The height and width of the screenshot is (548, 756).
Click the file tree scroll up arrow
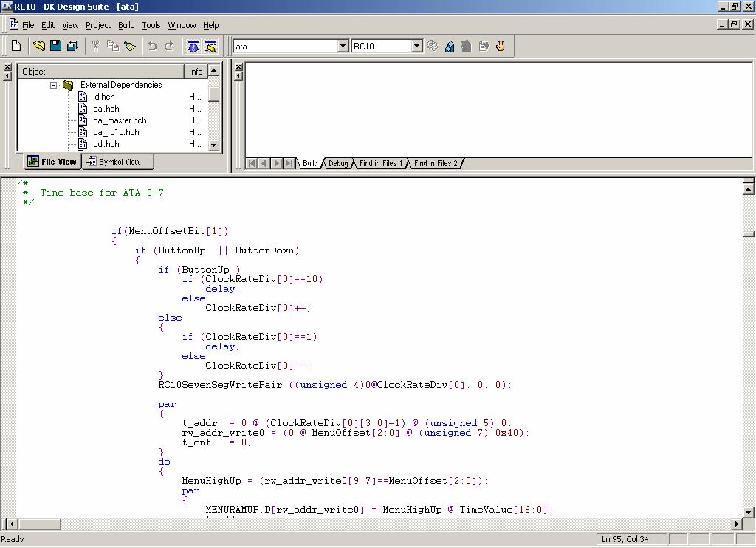(214, 70)
